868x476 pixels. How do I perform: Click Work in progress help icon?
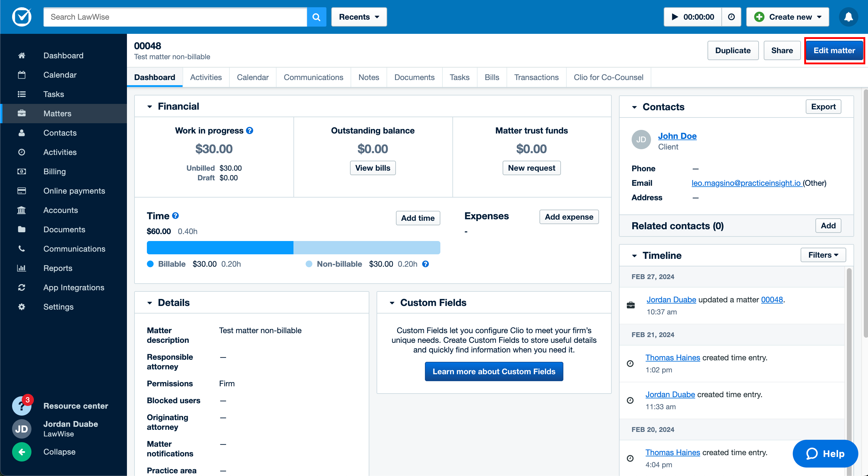click(249, 130)
